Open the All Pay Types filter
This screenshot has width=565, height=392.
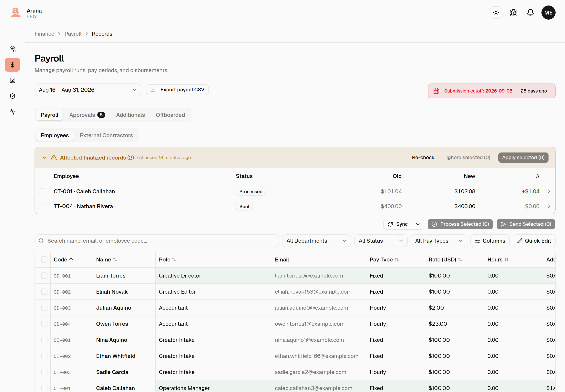[x=439, y=241]
